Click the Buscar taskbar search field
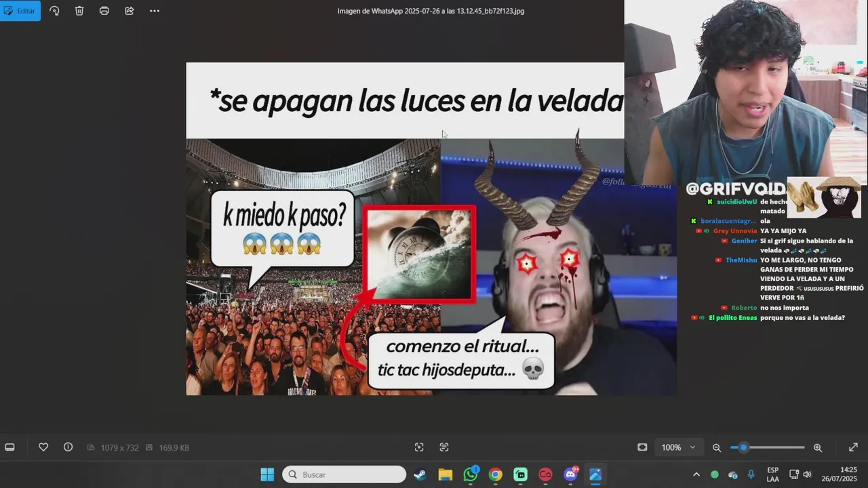The image size is (868, 488). click(x=344, y=474)
